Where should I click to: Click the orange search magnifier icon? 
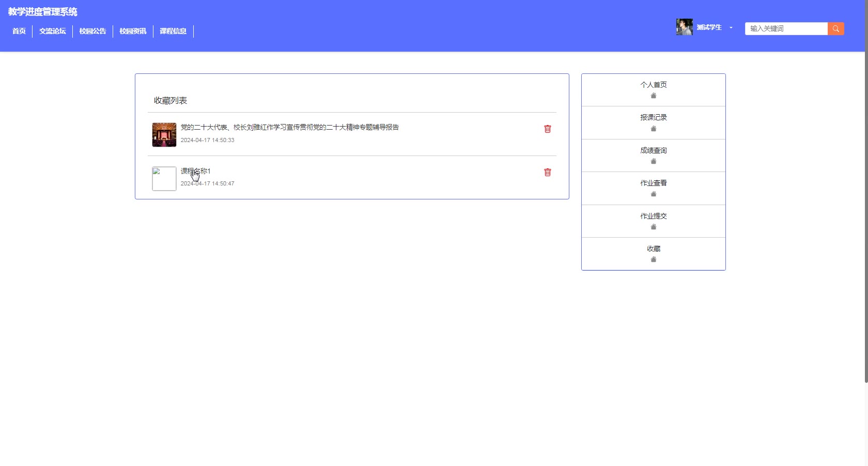tap(835, 29)
